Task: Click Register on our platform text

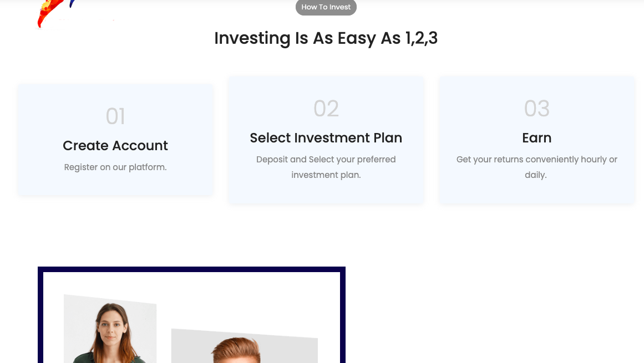Action: 115,167
